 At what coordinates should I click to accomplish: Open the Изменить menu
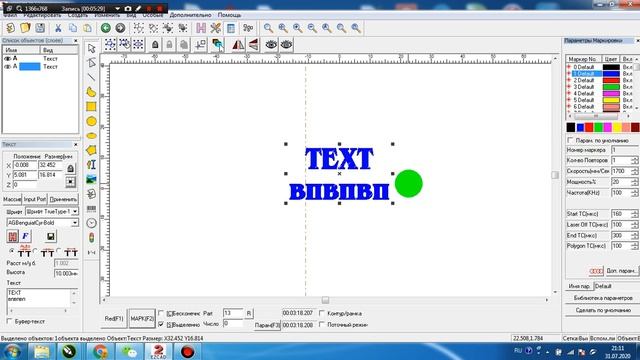click(107, 15)
